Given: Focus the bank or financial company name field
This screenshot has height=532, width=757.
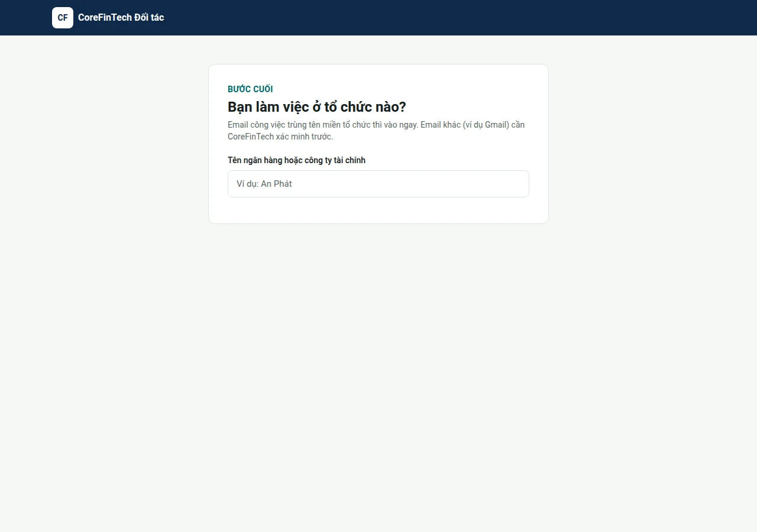Looking at the screenshot, I should tap(378, 184).
